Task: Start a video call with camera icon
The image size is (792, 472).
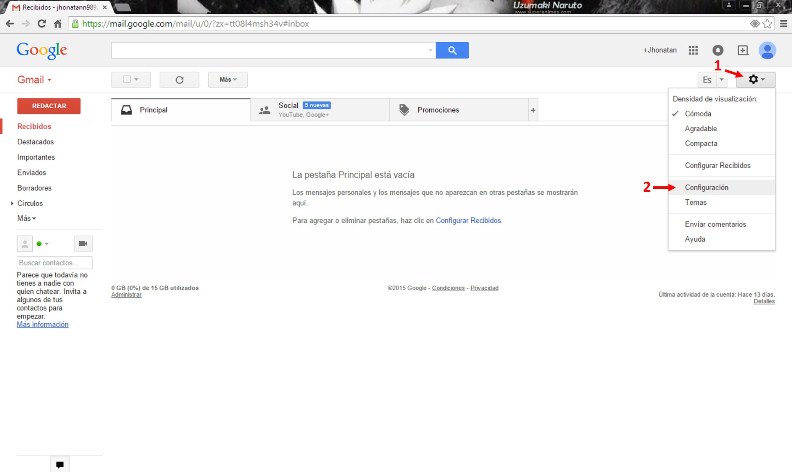Action: (83, 244)
